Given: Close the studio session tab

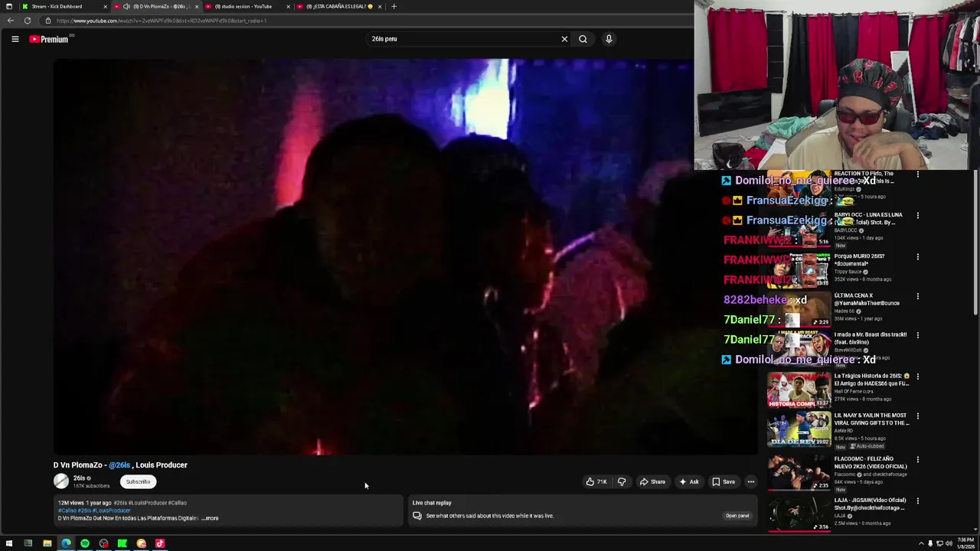Looking at the screenshot, I should [289, 6].
